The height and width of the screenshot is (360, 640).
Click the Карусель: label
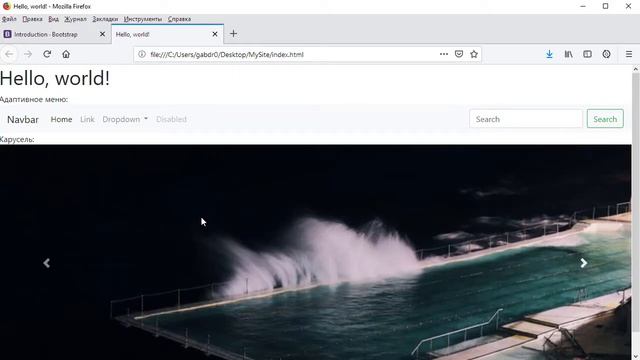pyautogui.click(x=17, y=140)
